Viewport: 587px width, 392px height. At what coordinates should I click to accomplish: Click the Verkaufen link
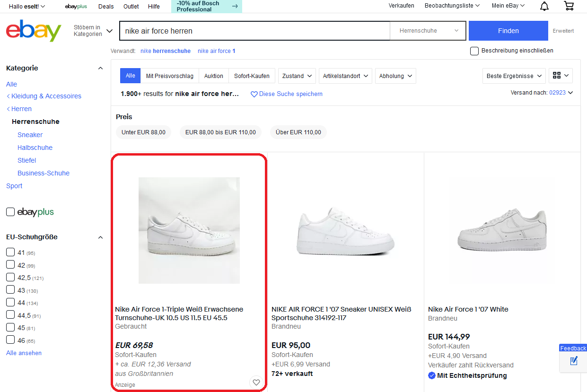pos(402,6)
